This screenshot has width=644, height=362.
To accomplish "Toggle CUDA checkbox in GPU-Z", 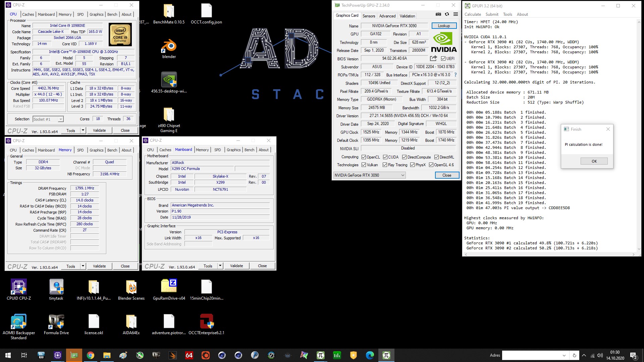I will tap(385, 157).
